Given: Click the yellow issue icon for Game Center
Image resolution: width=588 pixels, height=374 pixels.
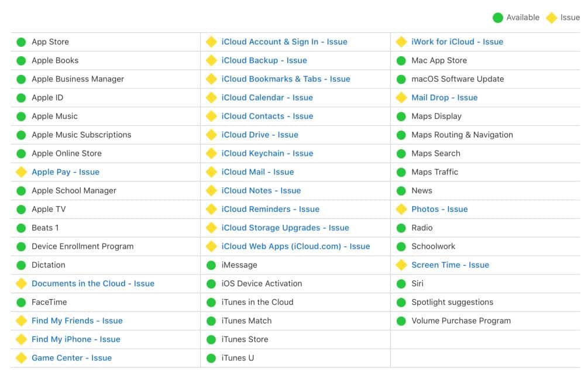Looking at the screenshot, I should [22, 358].
